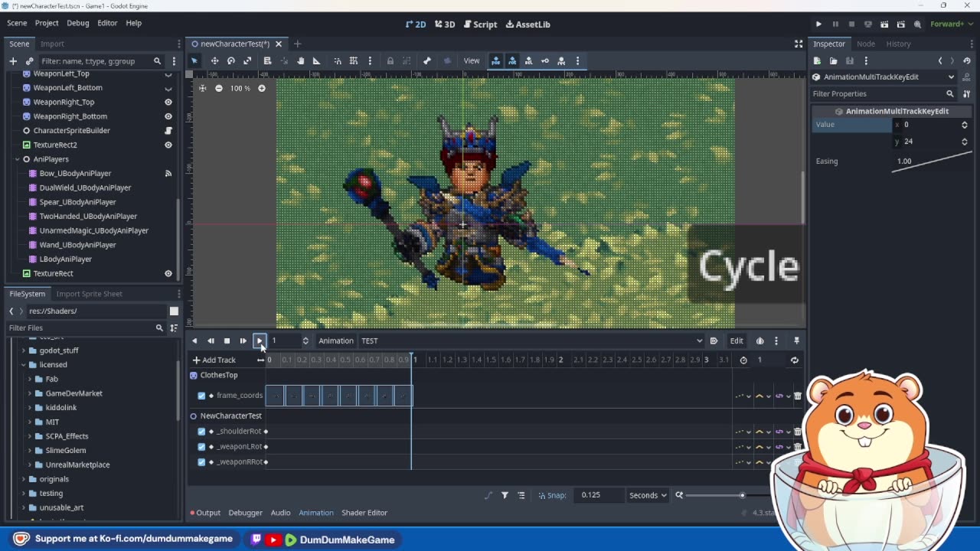This screenshot has width=980, height=551.
Task: Switch to the Import tab
Action: [52, 44]
